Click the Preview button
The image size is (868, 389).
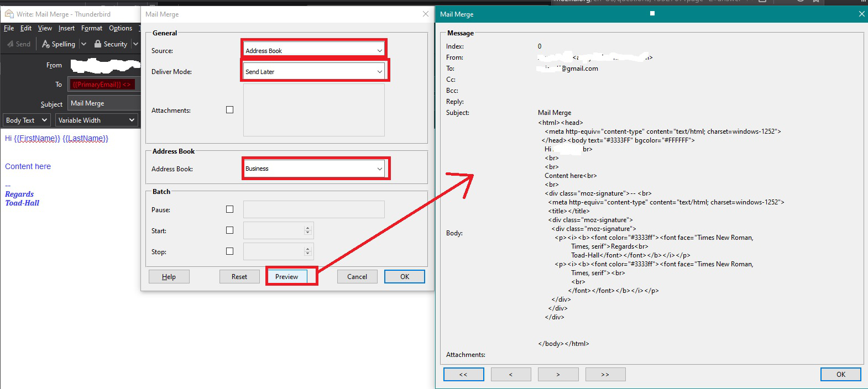pos(287,277)
